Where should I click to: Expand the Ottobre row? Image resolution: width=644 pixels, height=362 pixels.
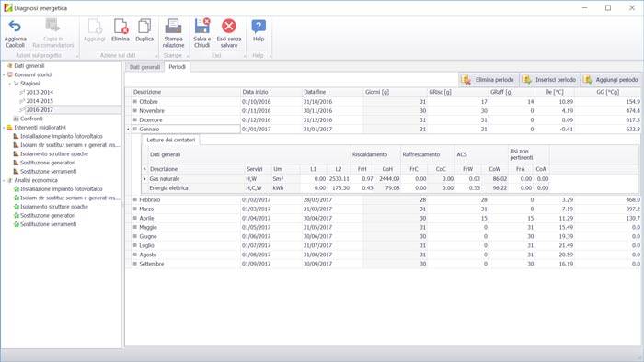(134, 101)
